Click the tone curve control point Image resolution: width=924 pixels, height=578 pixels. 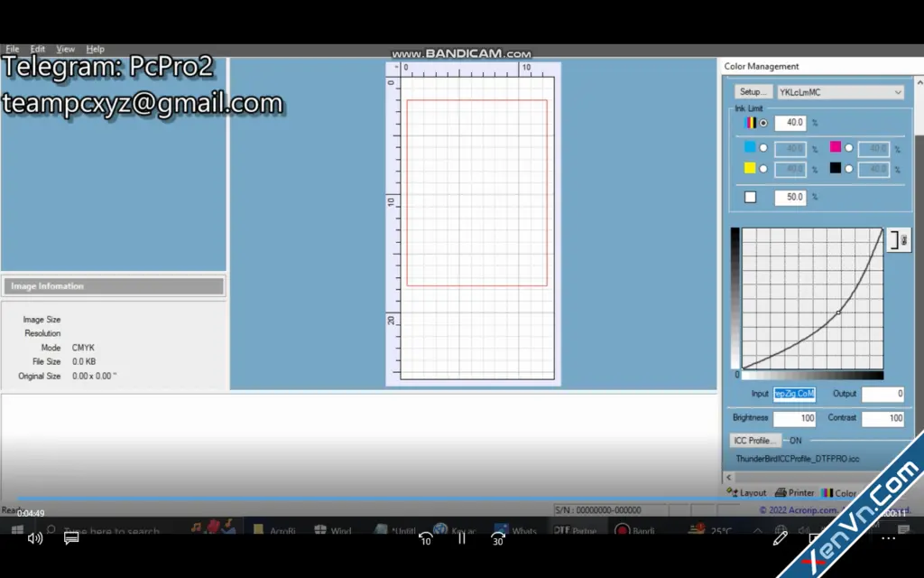point(838,312)
